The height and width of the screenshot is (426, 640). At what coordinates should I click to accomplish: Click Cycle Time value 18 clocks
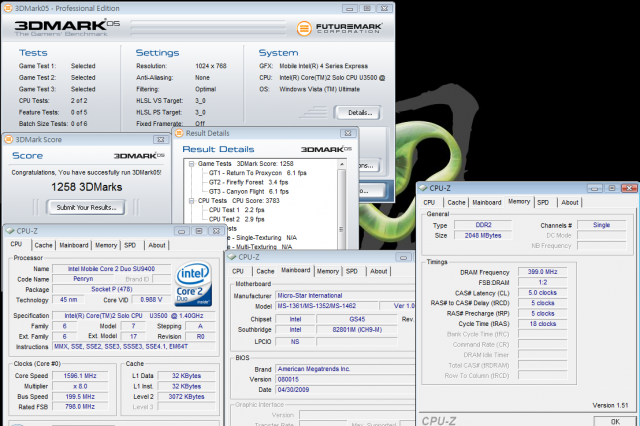coord(542,324)
